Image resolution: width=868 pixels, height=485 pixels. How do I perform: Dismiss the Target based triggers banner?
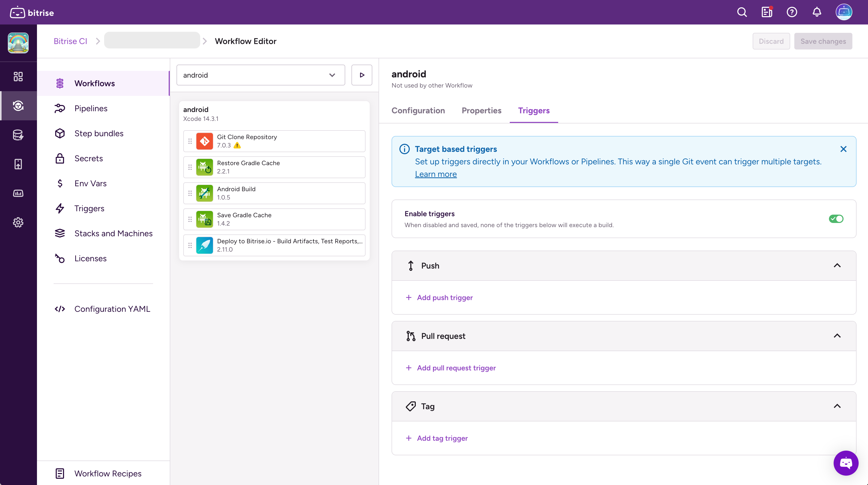click(844, 149)
